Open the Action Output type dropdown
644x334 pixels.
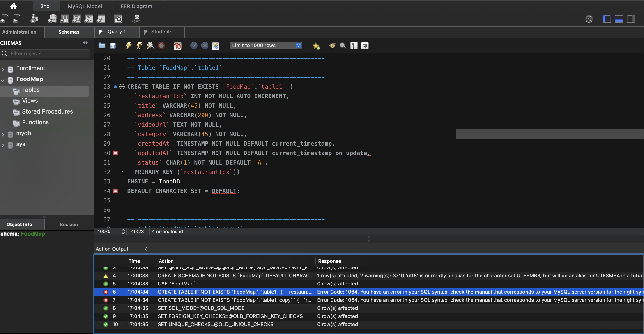(122, 249)
